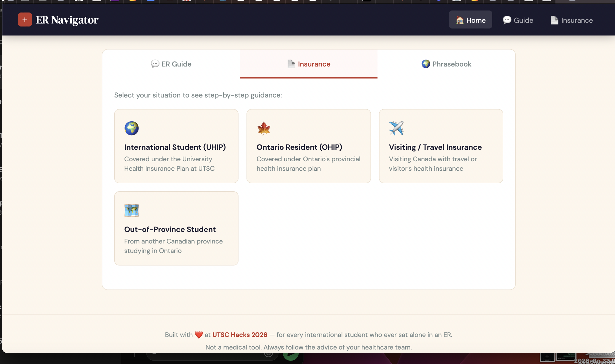Viewport: 615px width, 364px height.
Task: Open the Guide page from top navigation
Action: 518,20
